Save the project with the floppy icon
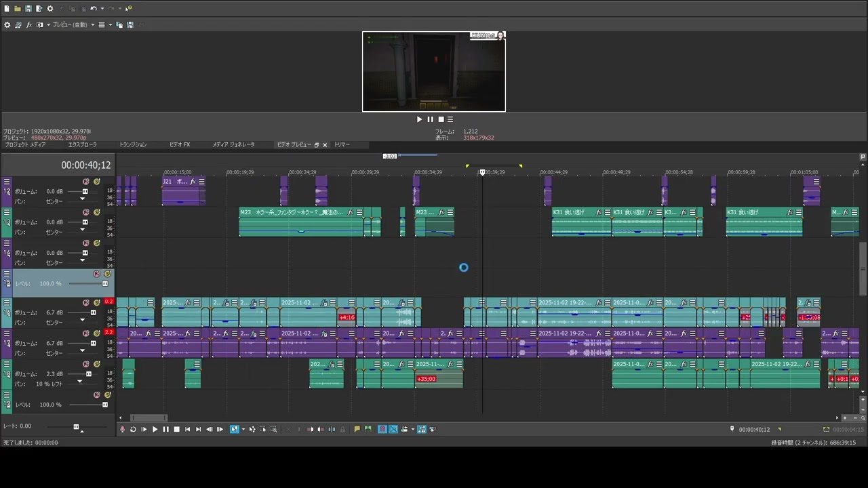Screen dimensions: 868x488 click(x=28, y=9)
